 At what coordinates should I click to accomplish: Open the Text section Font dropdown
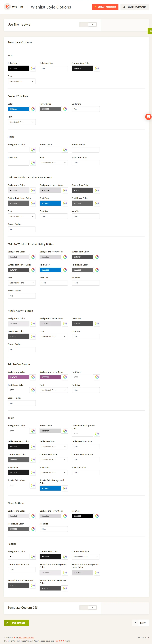click(22, 81)
